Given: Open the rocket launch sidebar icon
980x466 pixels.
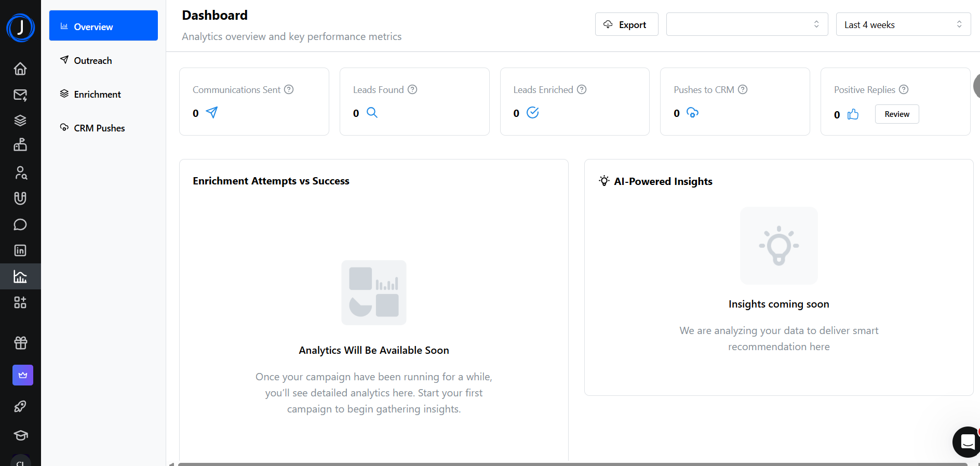Looking at the screenshot, I should 20,406.
